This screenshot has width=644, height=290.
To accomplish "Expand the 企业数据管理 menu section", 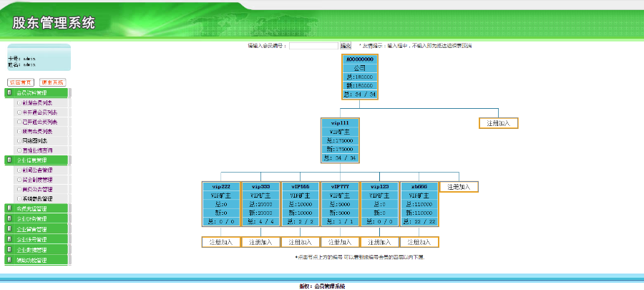I will tap(31, 250).
